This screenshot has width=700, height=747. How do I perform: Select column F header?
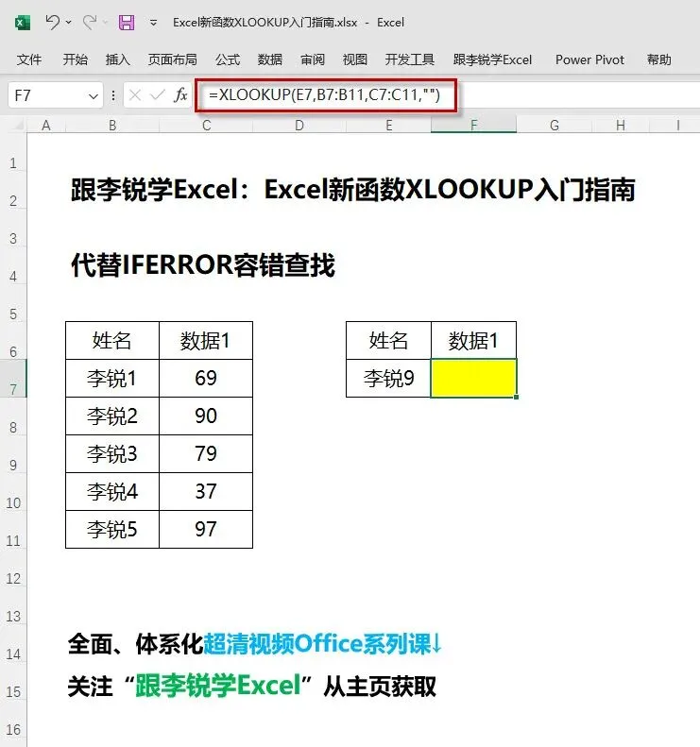point(473,126)
